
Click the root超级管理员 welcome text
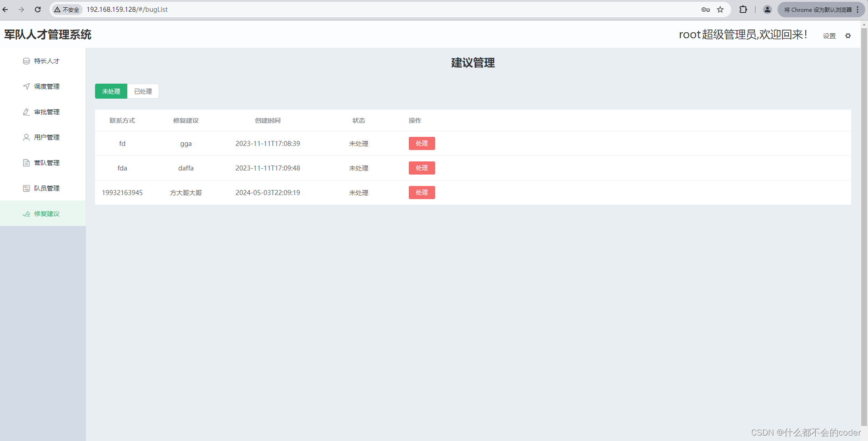tap(743, 35)
